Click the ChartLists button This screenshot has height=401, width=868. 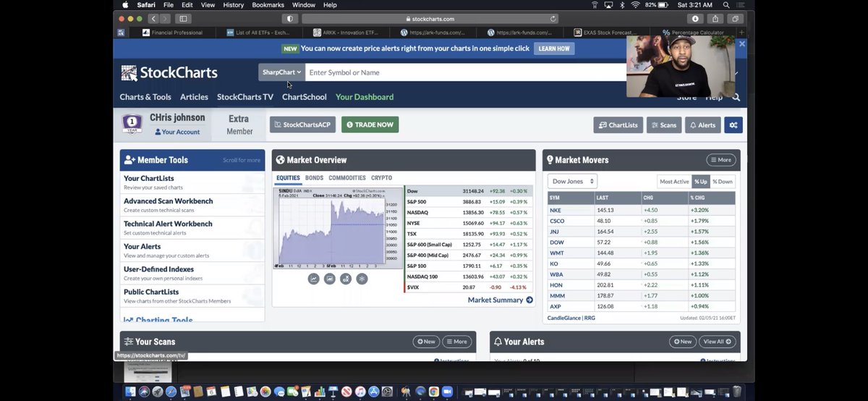(618, 125)
